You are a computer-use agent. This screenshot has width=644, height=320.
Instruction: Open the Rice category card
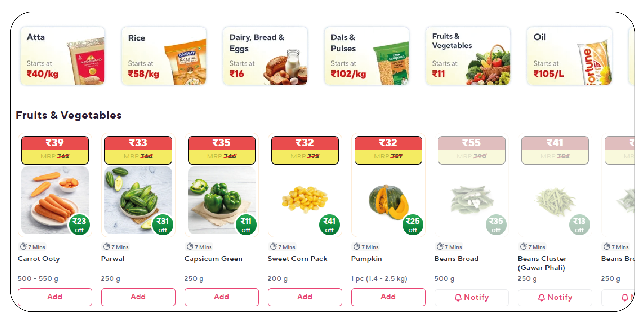click(164, 56)
